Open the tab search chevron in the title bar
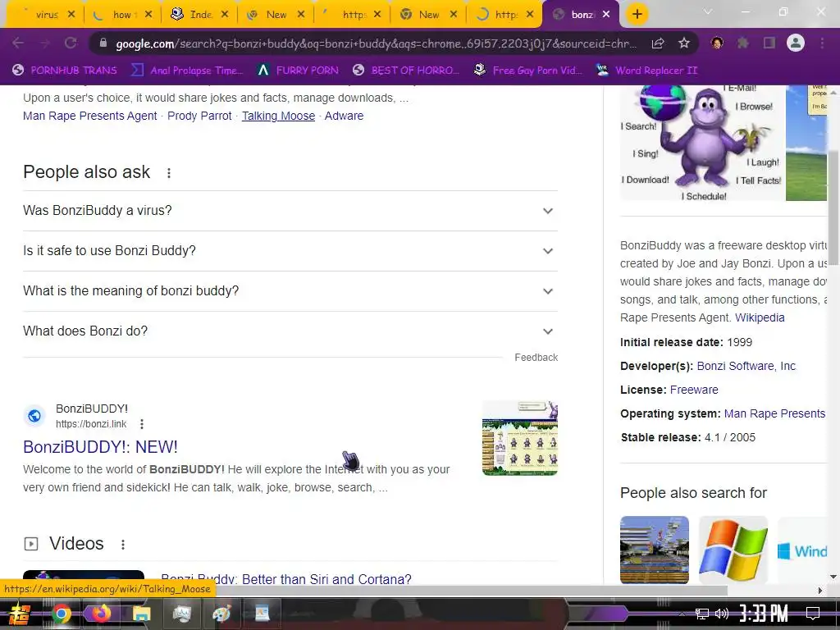The image size is (840, 630). coord(708,11)
